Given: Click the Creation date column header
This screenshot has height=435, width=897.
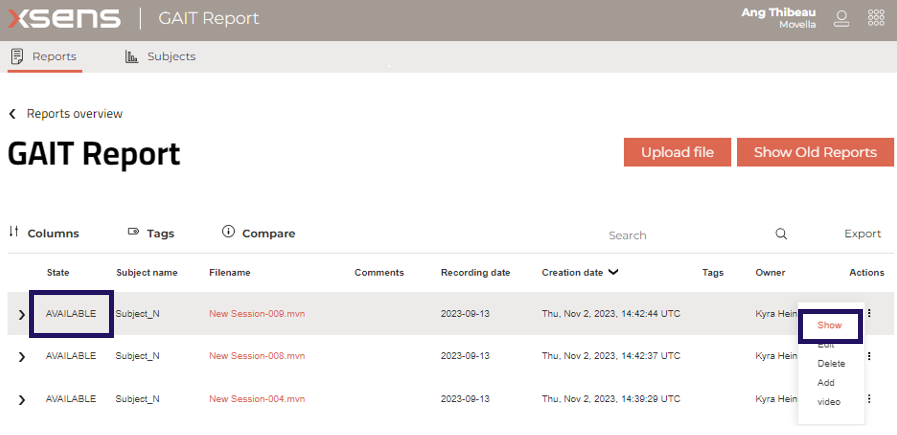Looking at the screenshot, I should pyautogui.click(x=573, y=272).
